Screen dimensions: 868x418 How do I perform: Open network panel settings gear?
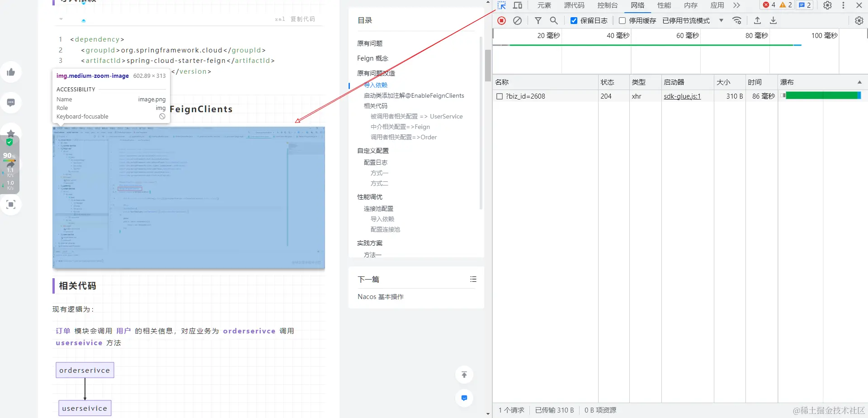tap(859, 20)
